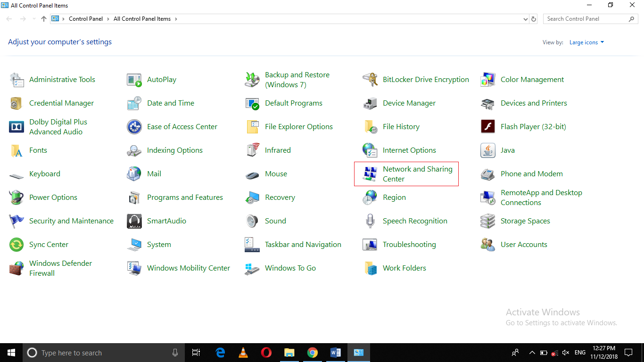The image size is (644, 362).
Task: Open Network and Sharing Center
Action: click(417, 173)
